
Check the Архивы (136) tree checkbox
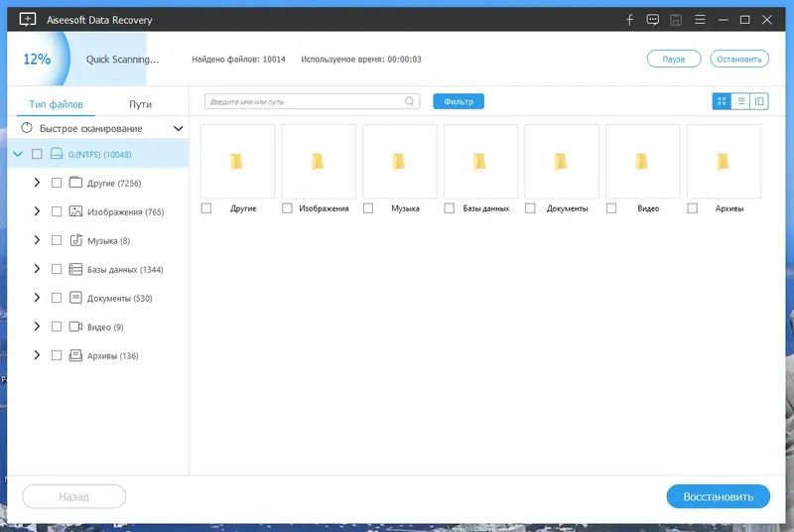pyautogui.click(x=57, y=356)
